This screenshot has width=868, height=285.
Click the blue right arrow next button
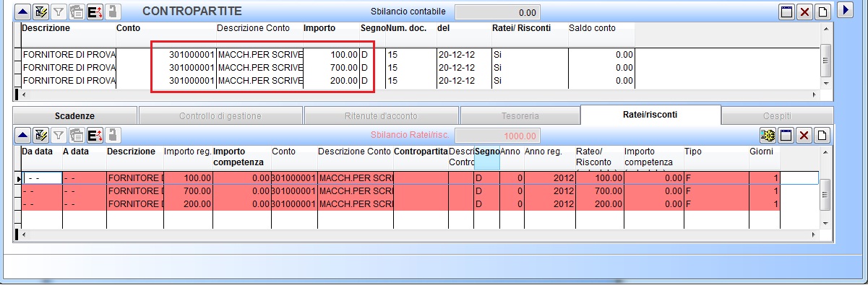tap(844, 11)
